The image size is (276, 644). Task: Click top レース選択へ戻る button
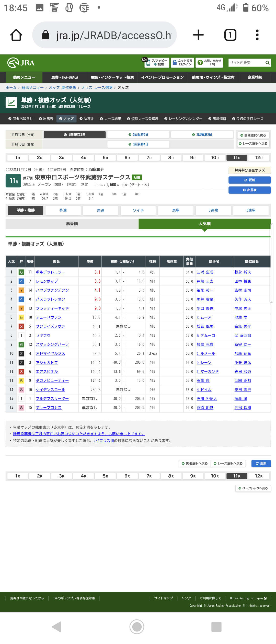point(253,144)
